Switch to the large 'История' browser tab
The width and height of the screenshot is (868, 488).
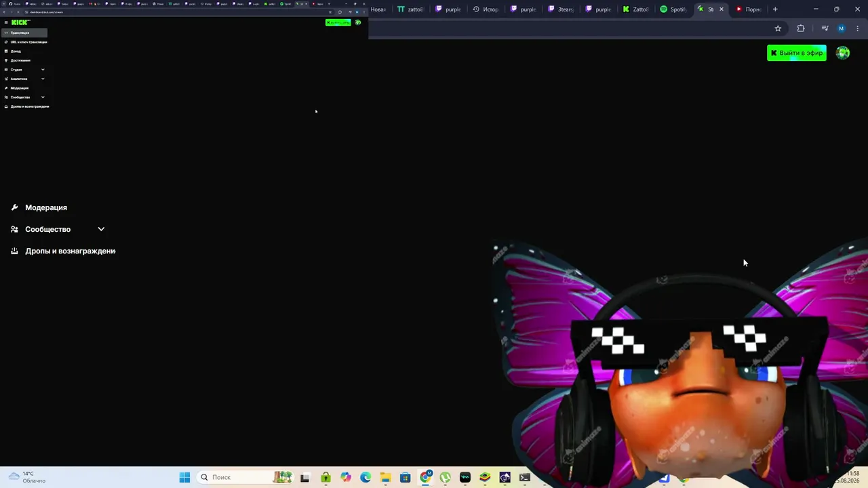(x=486, y=9)
